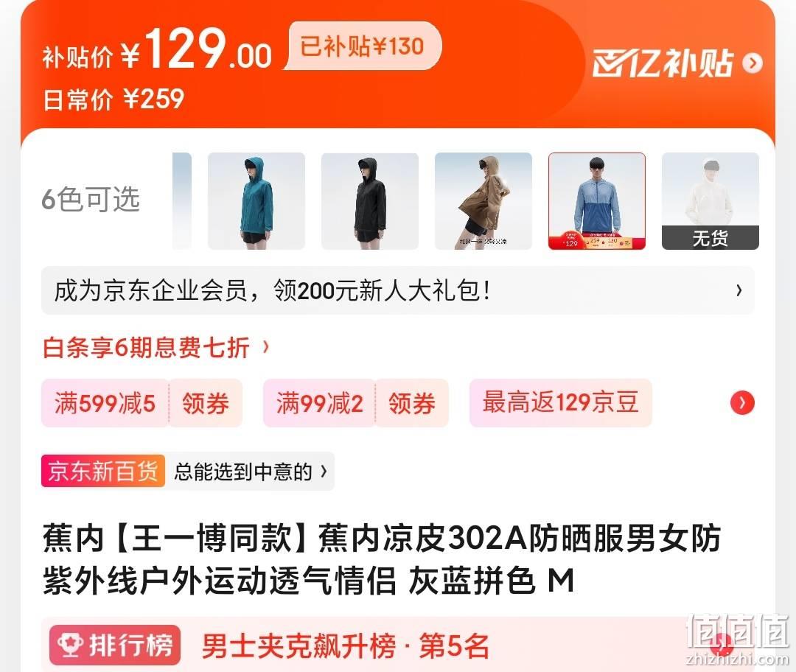Viewport: 796px width, 672px height.
Task: Open the 京东新百货 badge
Action: coord(103,472)
